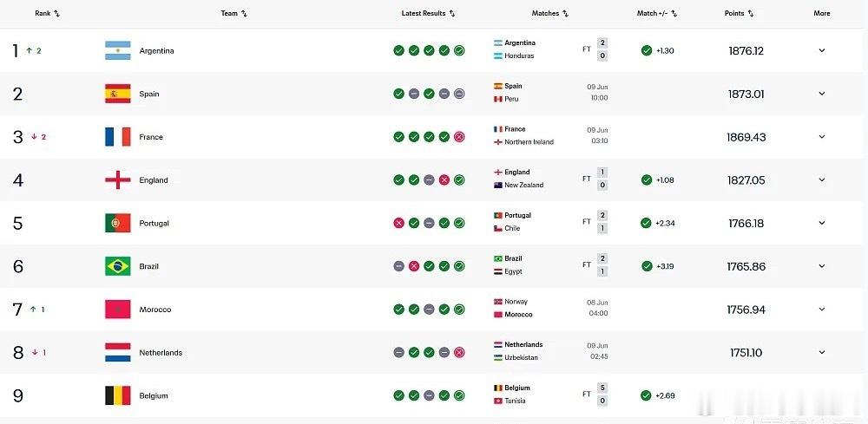Expand Morocco row More chevron

click(x=821, y=309)
